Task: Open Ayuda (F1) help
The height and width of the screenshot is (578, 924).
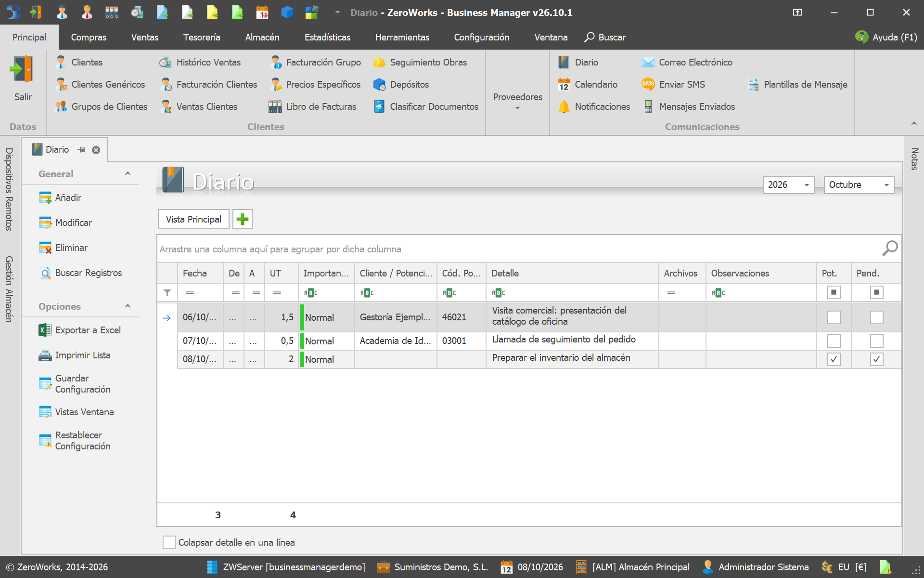Action: 886,37
